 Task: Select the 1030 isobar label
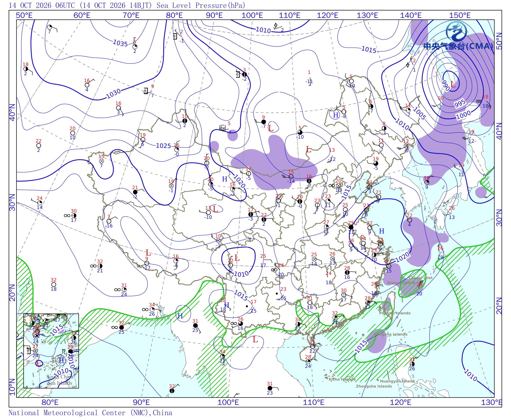(113, 94)
